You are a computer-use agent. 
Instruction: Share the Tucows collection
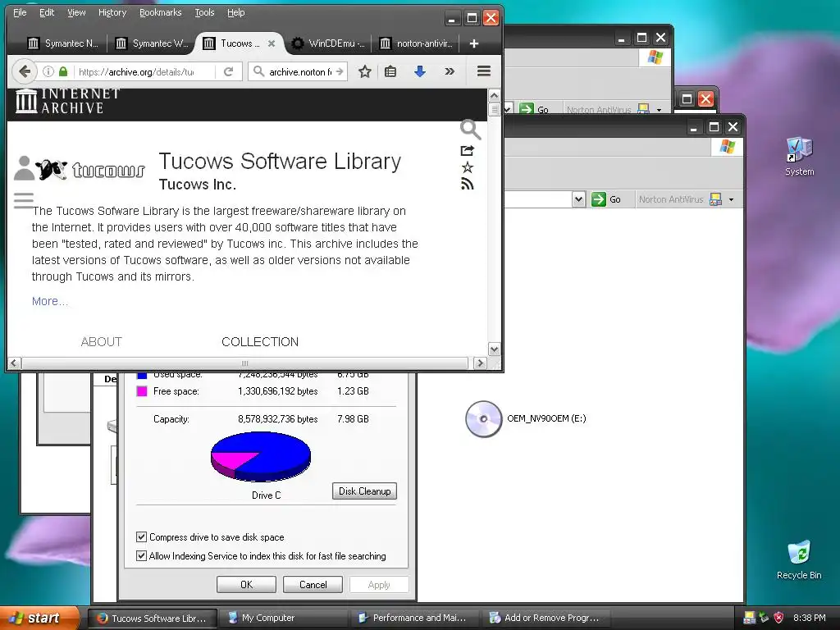(x=467, y=151)
